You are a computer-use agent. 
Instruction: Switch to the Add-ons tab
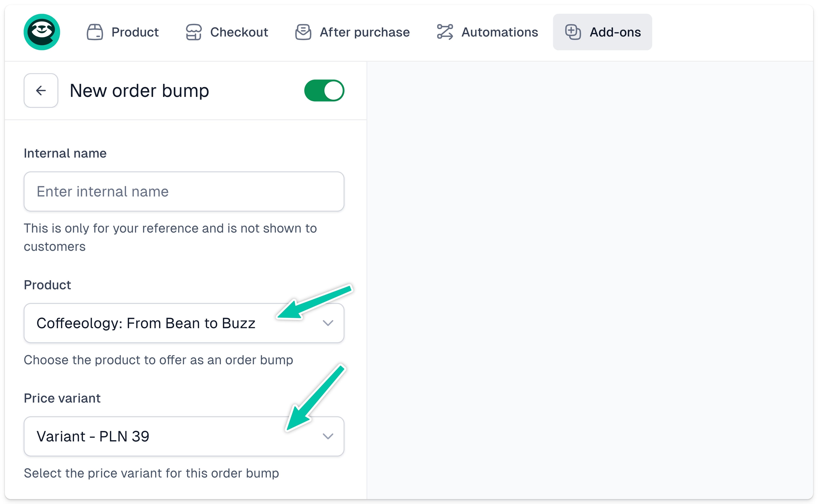602,32
